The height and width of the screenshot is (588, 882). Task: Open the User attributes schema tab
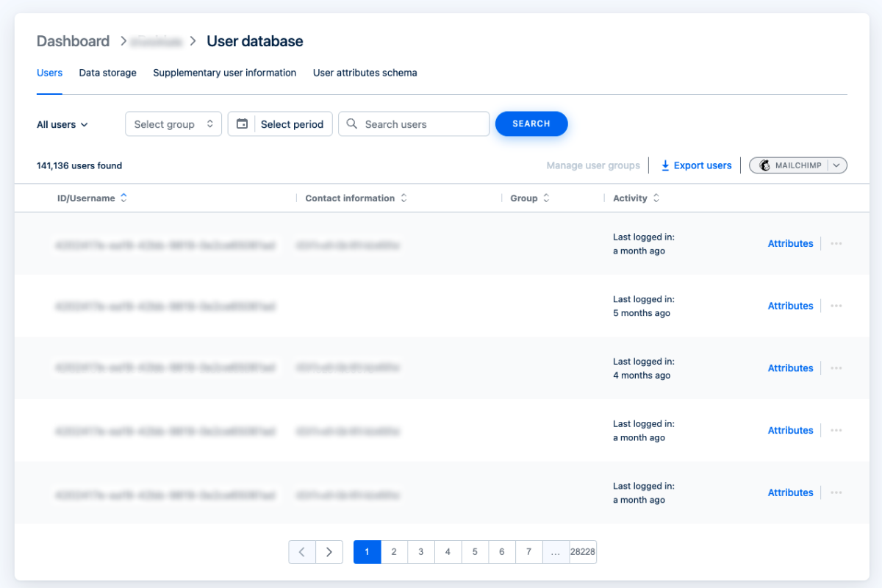pyautogui.click(x=365, y=73)
